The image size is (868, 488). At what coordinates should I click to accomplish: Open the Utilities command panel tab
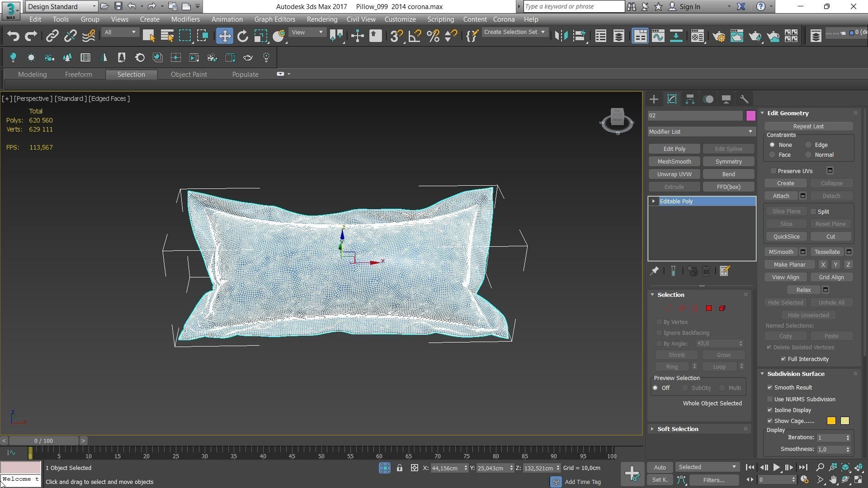pyautogui.click(x=744, y=99)
